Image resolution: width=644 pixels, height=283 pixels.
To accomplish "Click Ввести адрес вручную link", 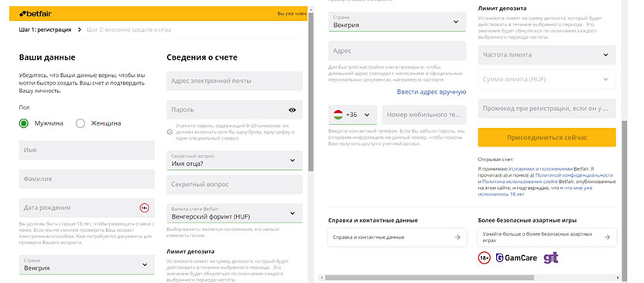I will coord(431,92).
